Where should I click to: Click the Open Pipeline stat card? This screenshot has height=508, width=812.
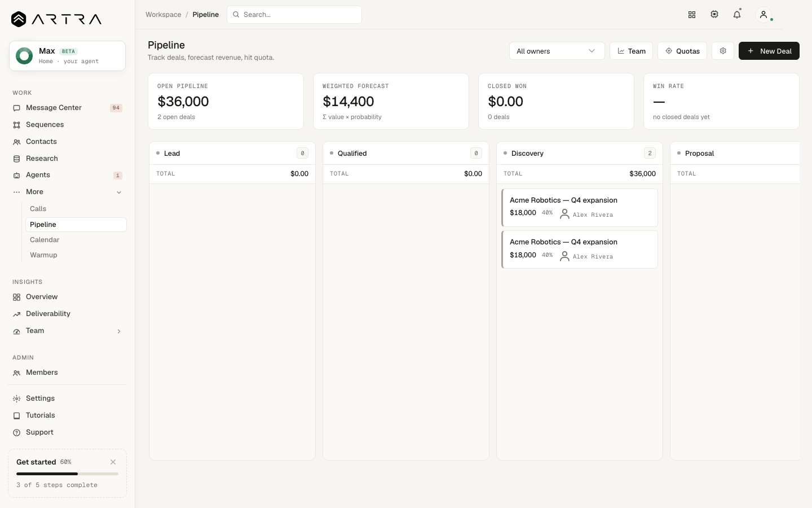pos(226,102)
